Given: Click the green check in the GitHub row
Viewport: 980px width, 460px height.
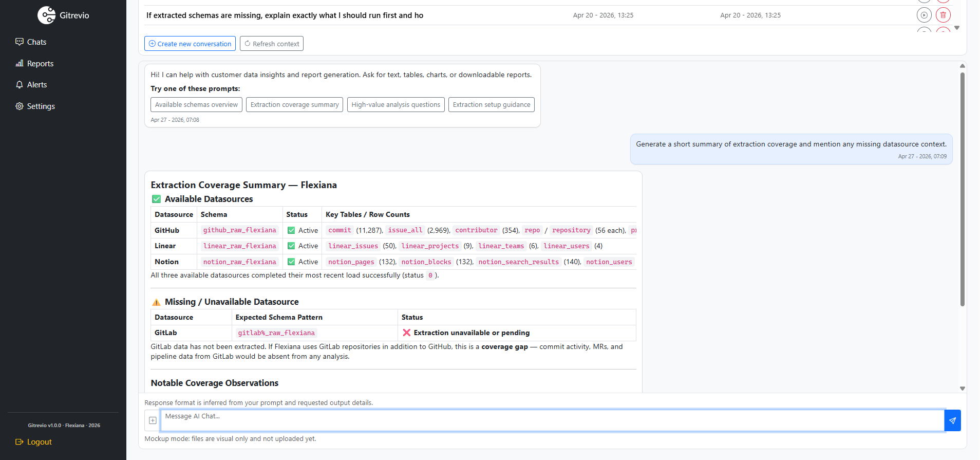Looking at the screenshot, I should 291,231.
